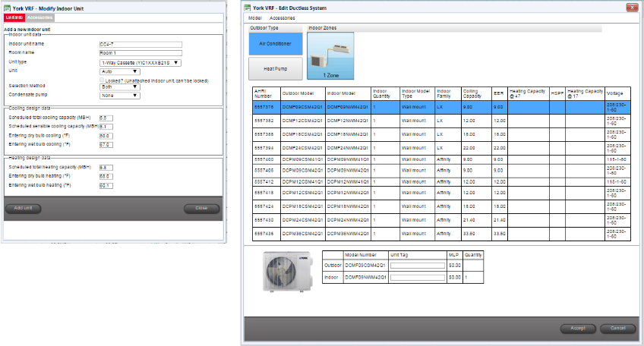Click the Room name input field
644x346 pixels.
click(x=139, y=52)
